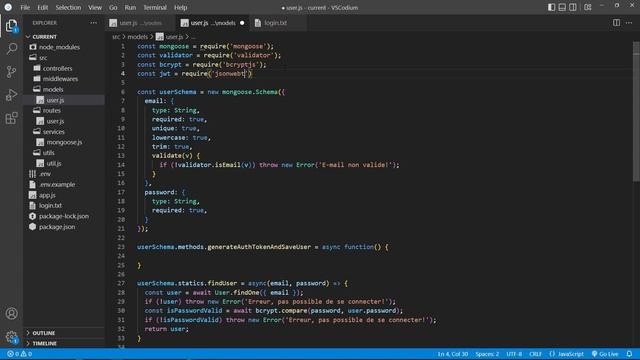Open the .env.example file
Screen dimensions: 640x360
point(64,184)
